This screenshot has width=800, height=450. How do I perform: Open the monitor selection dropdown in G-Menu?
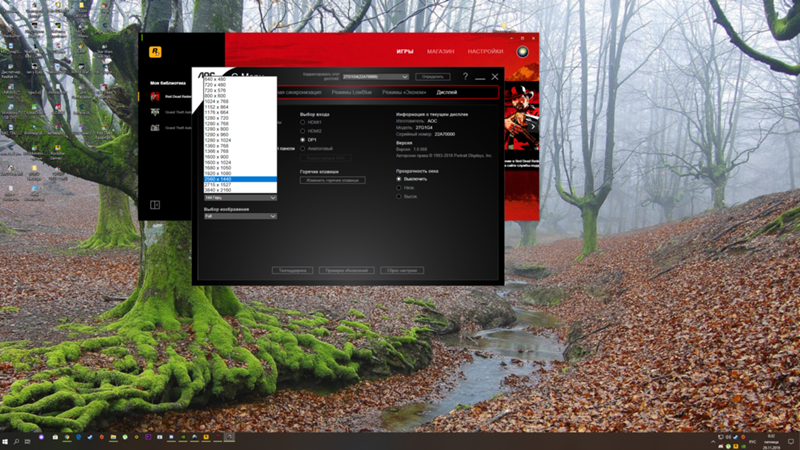point(376,77)
